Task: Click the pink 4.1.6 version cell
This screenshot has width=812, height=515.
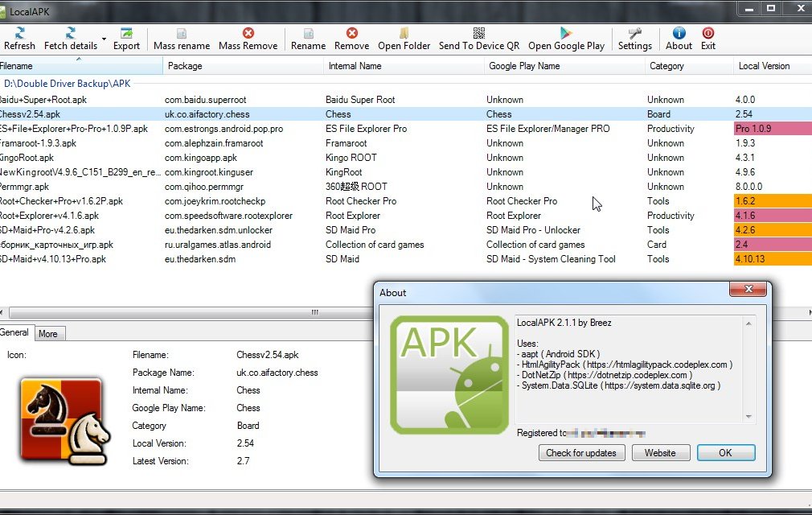Action: pos(773,216)
